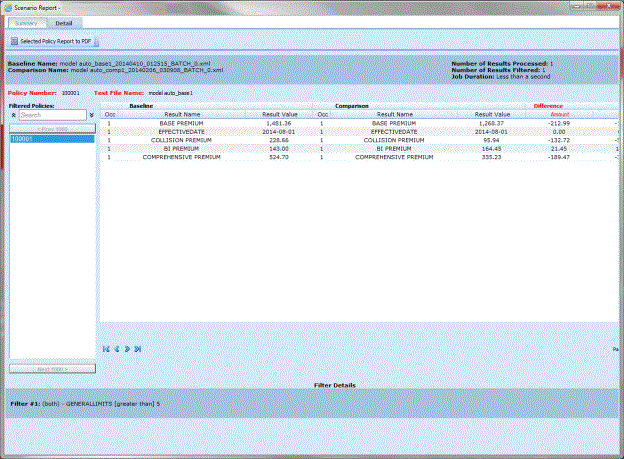This screenshot has width=624, height=459.
Task: Click comparison value 164.45
Action: (x=491, y=148)
